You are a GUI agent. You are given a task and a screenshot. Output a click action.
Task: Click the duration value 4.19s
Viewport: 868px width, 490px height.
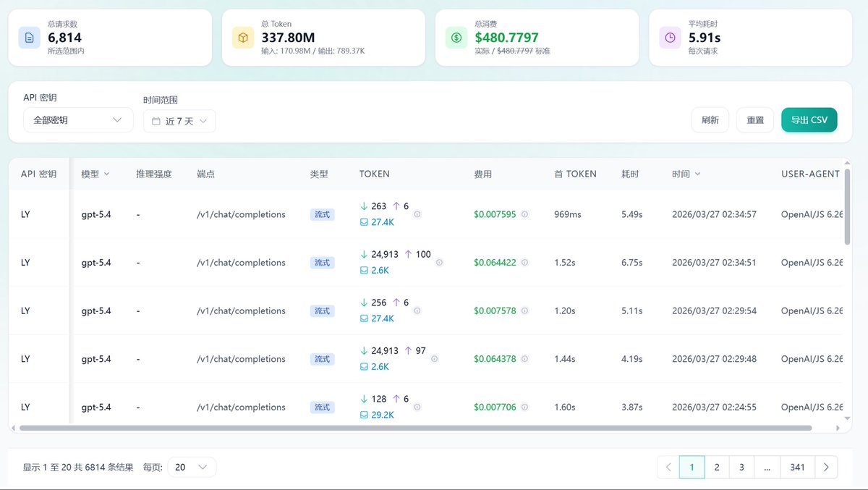(631, 359)
